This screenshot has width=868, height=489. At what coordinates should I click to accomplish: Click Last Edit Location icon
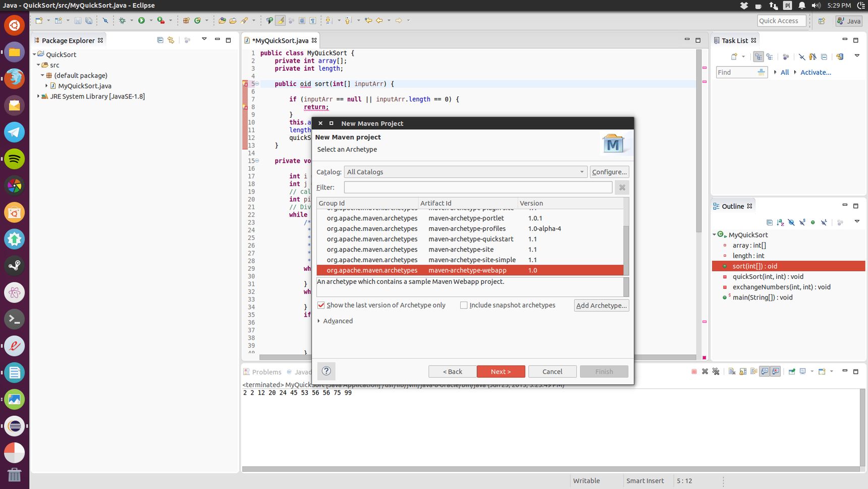(368, 21)
